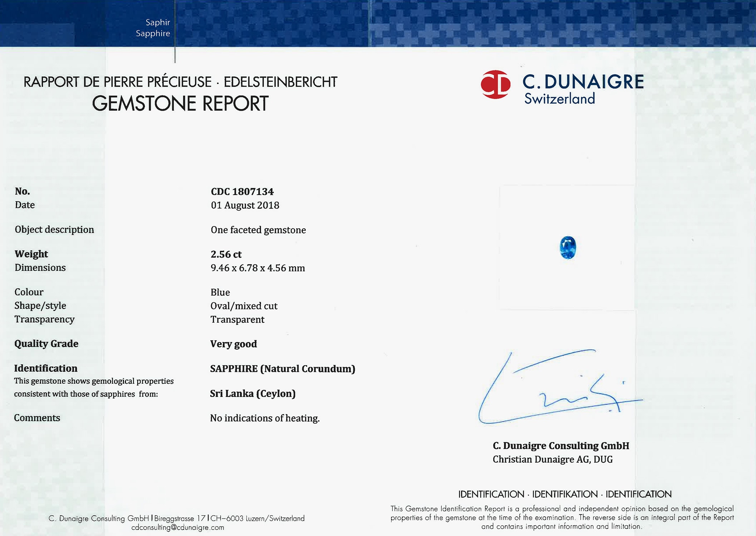Click Christian Dunaigre AG, DUG name

553,460
